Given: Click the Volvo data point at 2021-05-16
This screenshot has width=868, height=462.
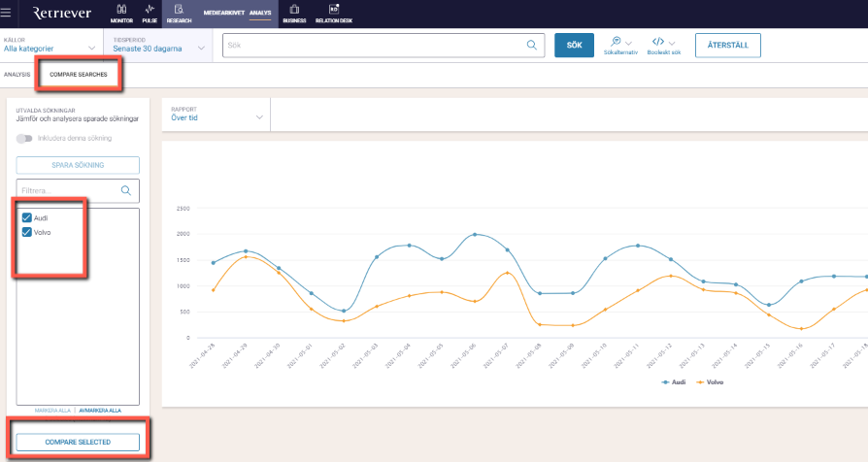Looking at the screenshot, I should [802, 329].
